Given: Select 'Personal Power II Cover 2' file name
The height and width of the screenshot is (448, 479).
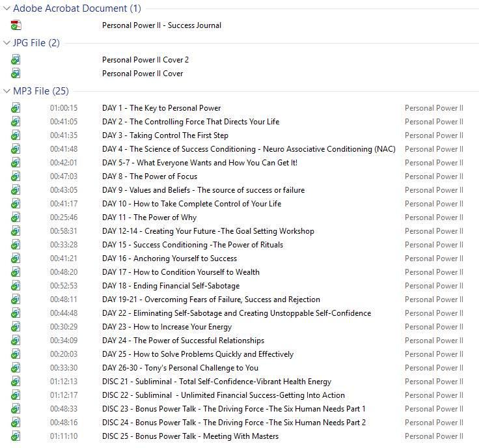Looking at the screenshot, I should pos(145,60).
